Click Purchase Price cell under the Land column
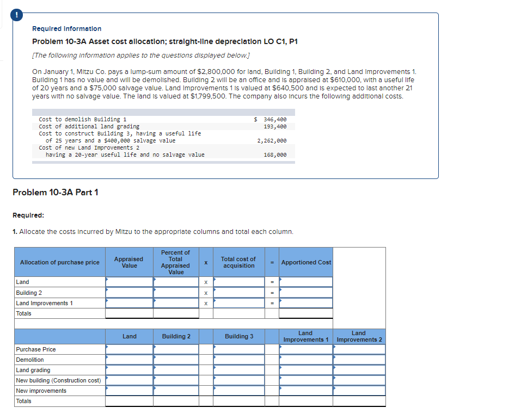Image resolution: width=527 pixels, height=420 pixels. coord(130,349)
